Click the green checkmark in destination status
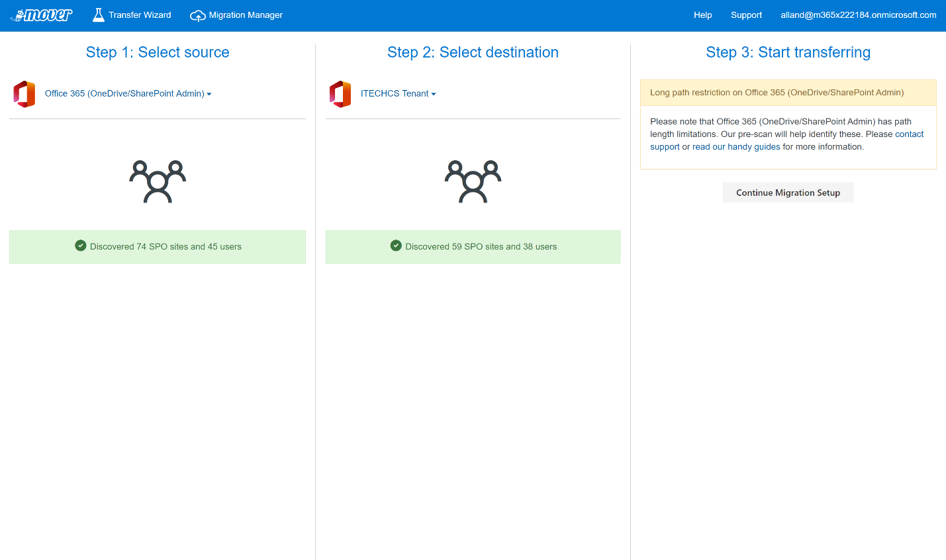Image resolution: width=946 pixels, height=560 pixels. click(x=396, y=246)
